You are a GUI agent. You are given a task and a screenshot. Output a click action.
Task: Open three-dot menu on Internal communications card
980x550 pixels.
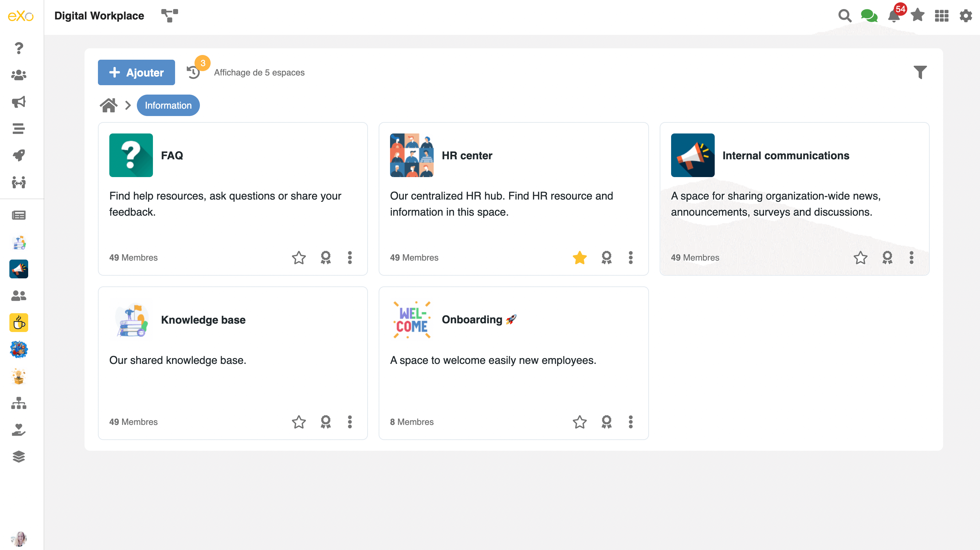[x=911, y=258]
